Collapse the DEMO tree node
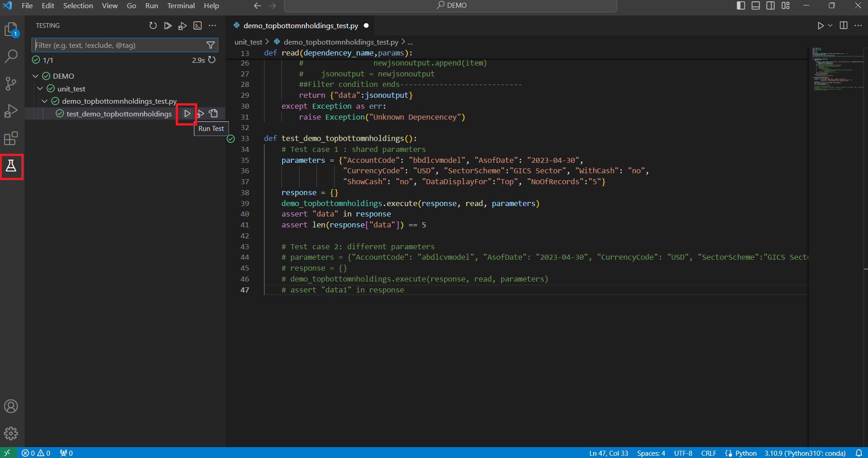This screenshot has height=458, width=868. 36,76
